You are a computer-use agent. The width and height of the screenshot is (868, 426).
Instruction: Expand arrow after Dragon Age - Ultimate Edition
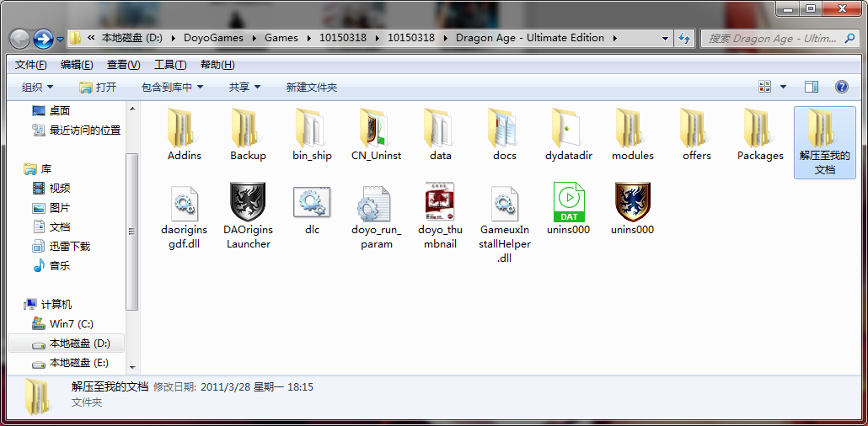coord(613,38)
